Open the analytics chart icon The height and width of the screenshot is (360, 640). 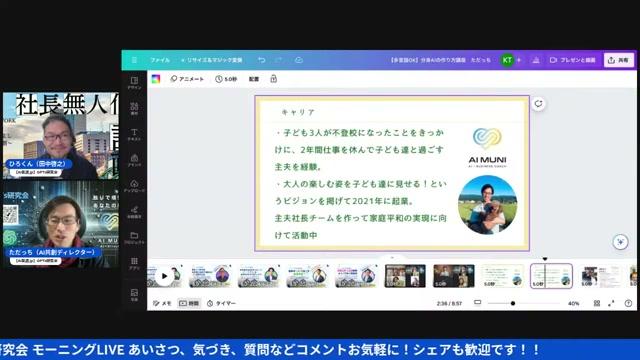[x=536, y=60]
